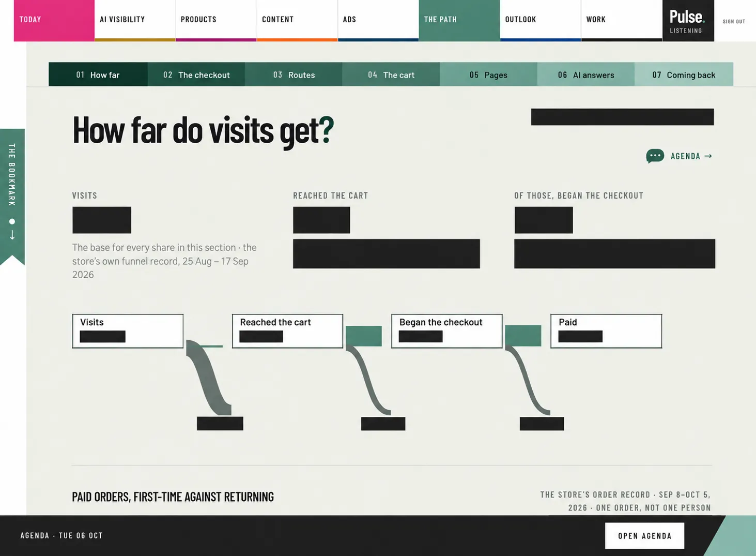The width and height of the screenshot is (756, 556).
Task: Click 'Paid orders, first-time against returning' heading
Action: click(173, 497)
